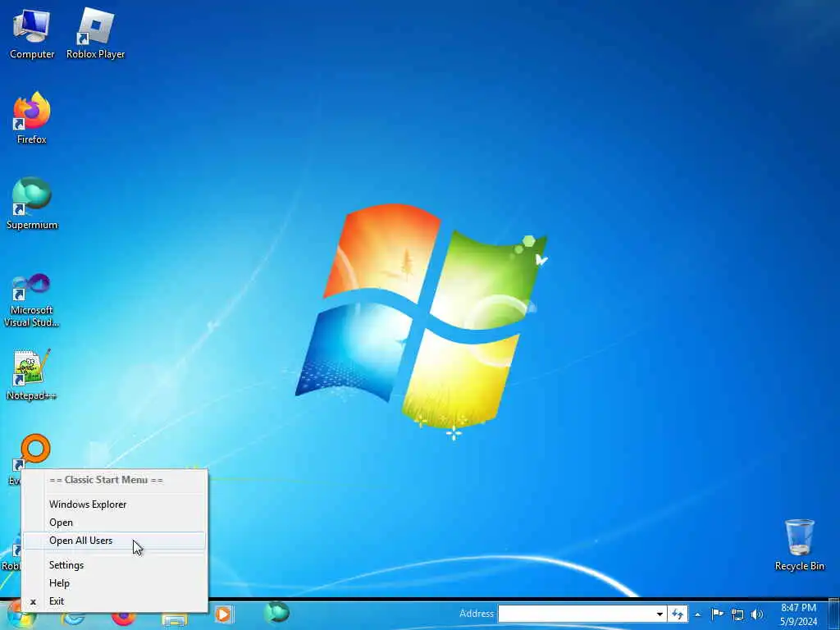Open Supermium from the taskbar

276,613
